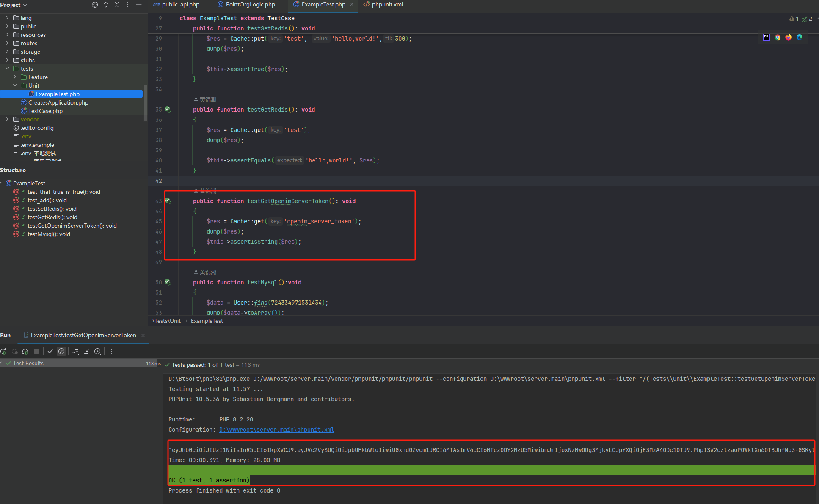Image resolution: width=819 pixels, height=504 pixels.
Task: Click the Collapse All icon in Project panel
Action: tap(117, 5)
